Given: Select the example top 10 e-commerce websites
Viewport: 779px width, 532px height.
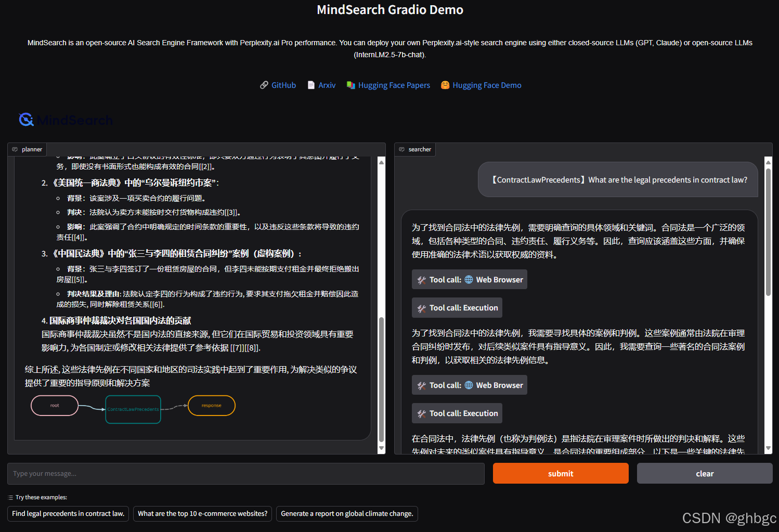Looking at the screenshot, I should (203, 514).
